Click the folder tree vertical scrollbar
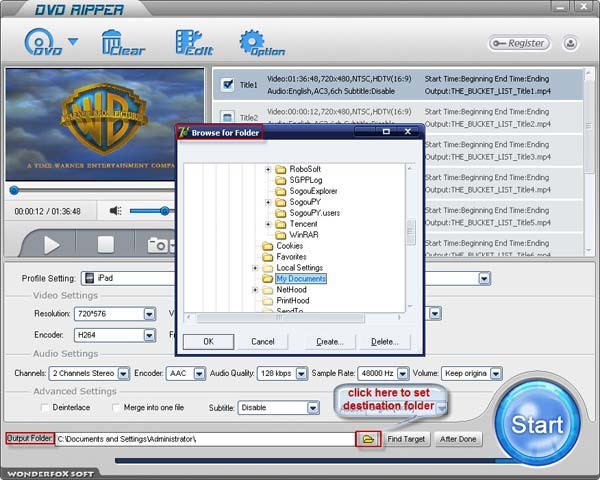 410,232
